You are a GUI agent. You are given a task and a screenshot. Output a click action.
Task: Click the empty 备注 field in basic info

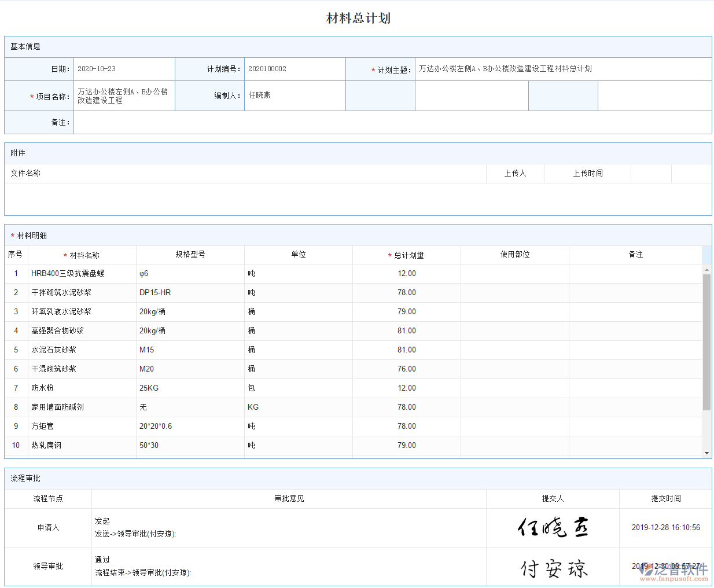[392, 123]
